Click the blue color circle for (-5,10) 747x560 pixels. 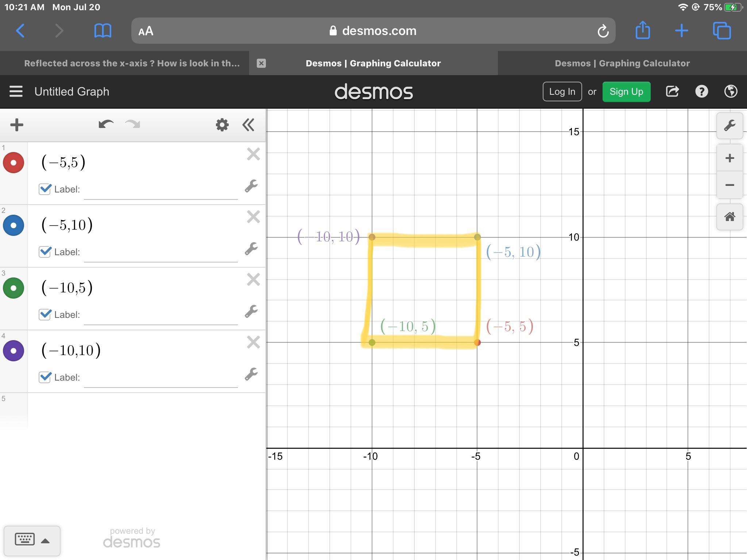pos(13,225)
